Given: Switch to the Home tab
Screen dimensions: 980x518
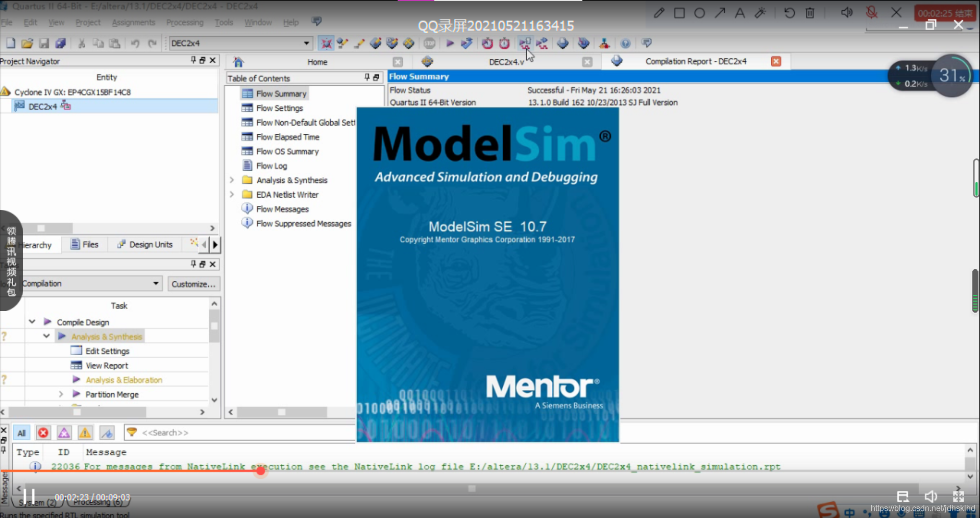Looking at the screenshot, I should point(317,62).
